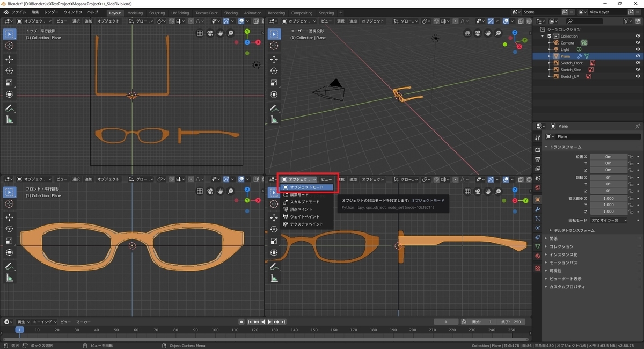The image size is (644, 349).
Task: Choose スカルプトモード from the mode list
Action: click(x=307, y=202)
